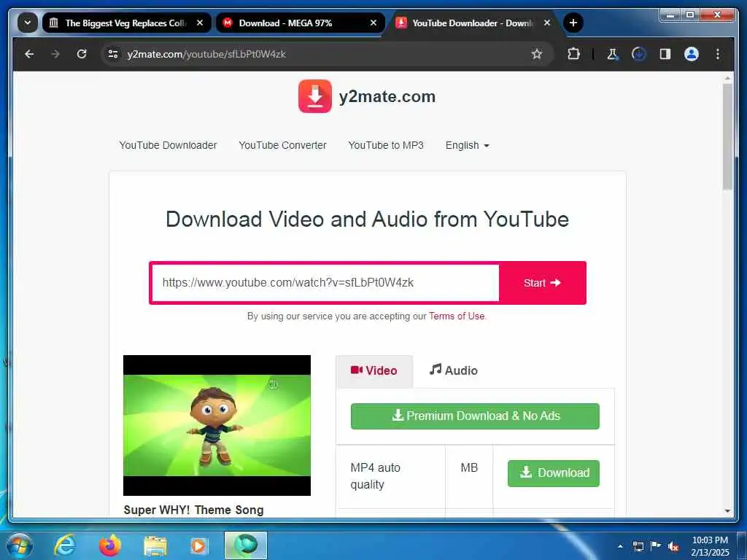Select the YouTube Downloader tab
Image resolution: width=747 pixels, height=560 pixels.
[472, 23]
